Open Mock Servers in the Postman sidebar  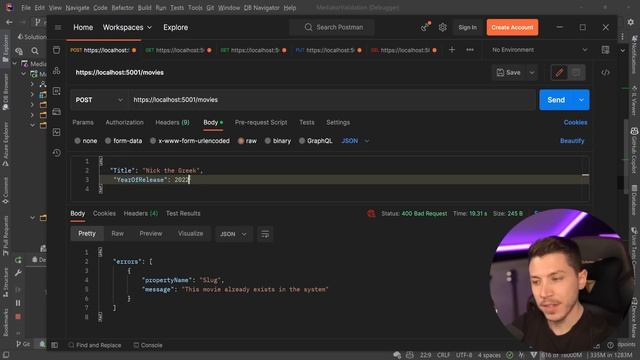click(x=56, y=111)
